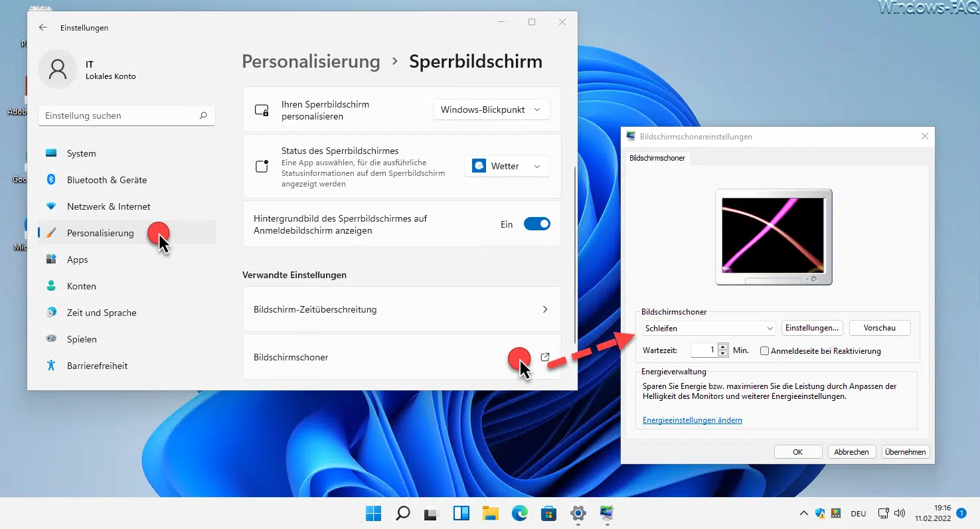Open Microsoft Edge from the taskbar

[519, 513]
